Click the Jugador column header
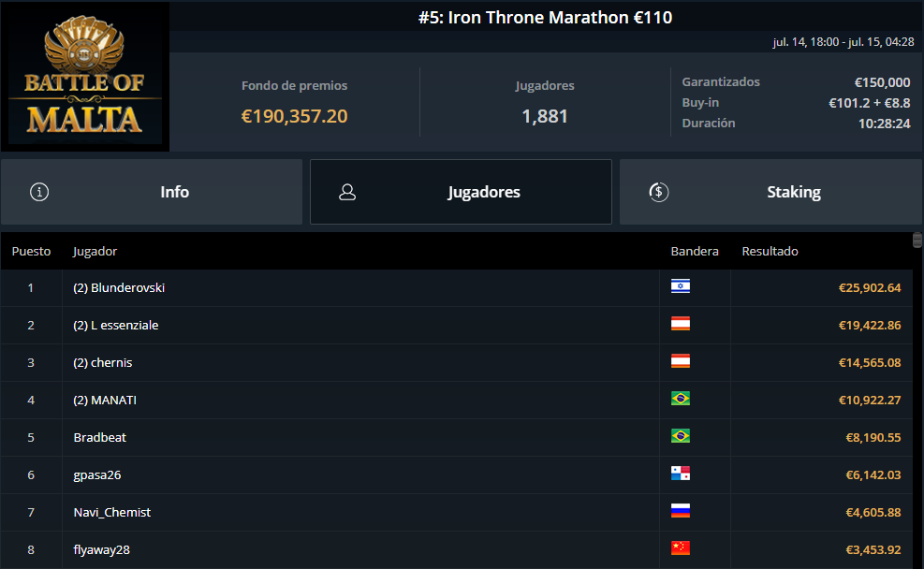 point(95,252)
